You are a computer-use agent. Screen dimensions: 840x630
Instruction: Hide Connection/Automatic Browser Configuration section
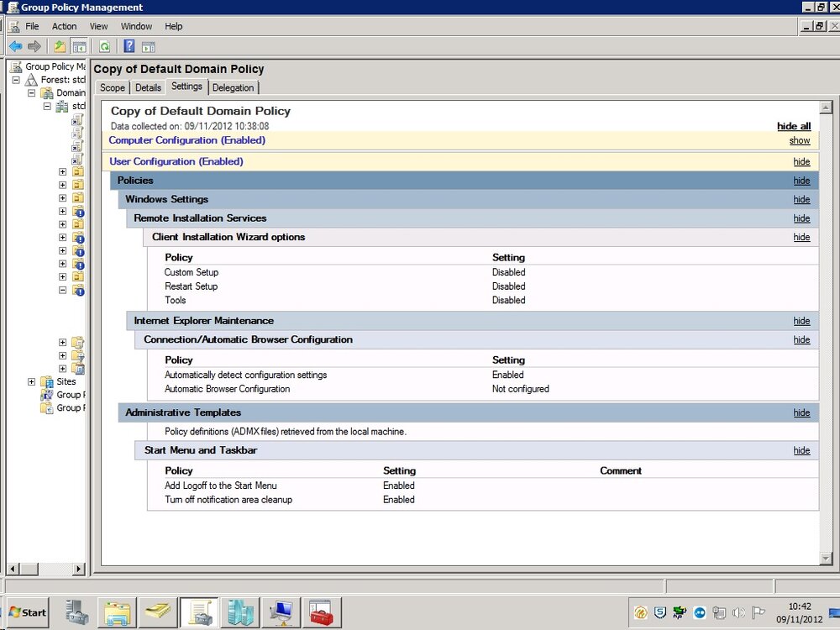(801, 339)
